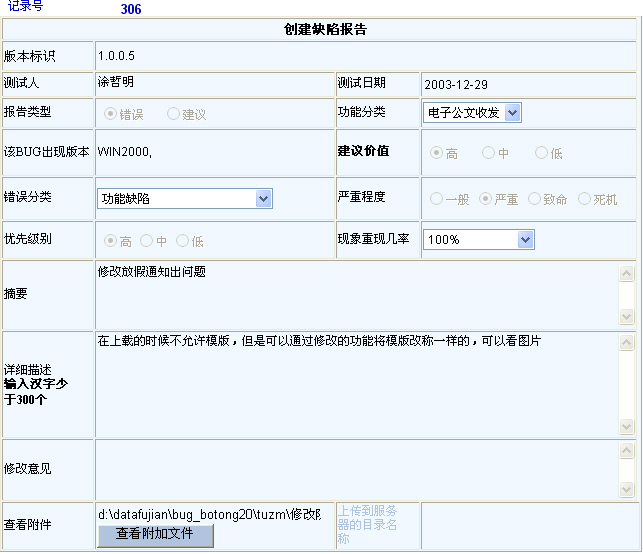
Task: Click the record number 306
Action: [x=131, y=9]
